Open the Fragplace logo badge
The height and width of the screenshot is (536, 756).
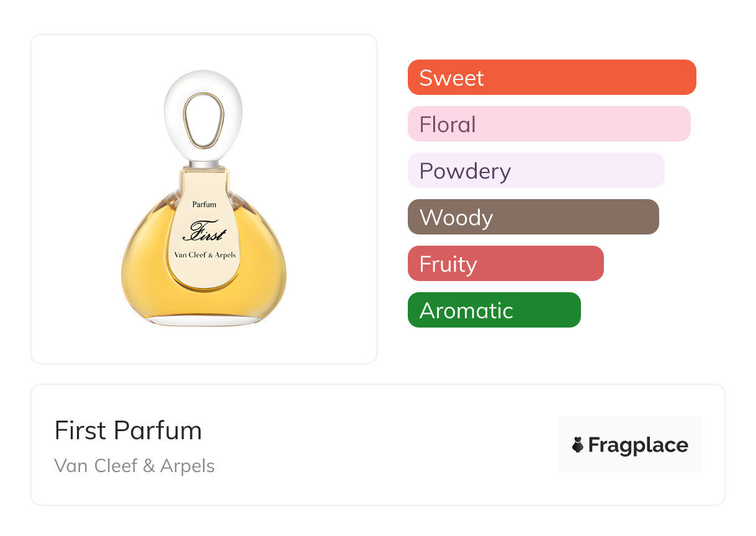pos(630,445)
